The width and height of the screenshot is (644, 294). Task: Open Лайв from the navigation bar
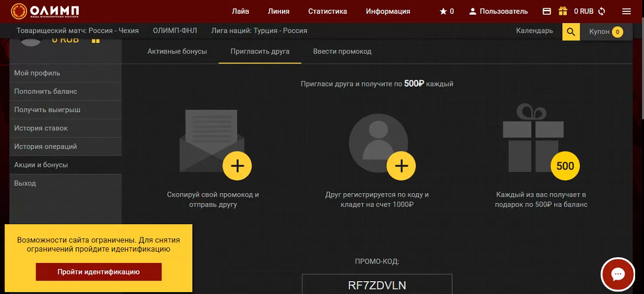[x=241, y=10]
